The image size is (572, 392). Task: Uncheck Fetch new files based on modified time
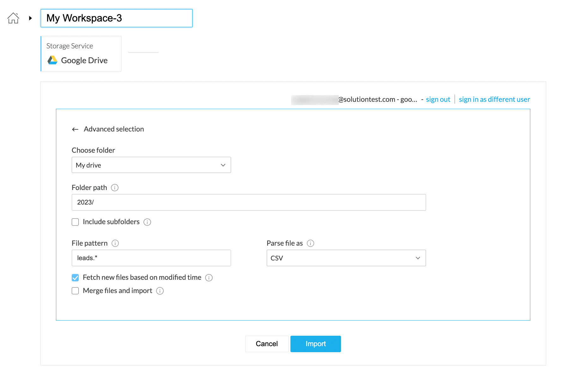click(75, 278)
